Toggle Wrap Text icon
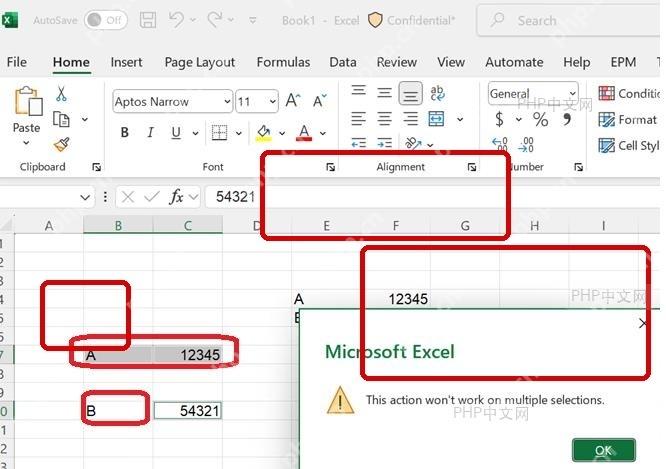This screenshot has width=666, height=469. [437, 93]
